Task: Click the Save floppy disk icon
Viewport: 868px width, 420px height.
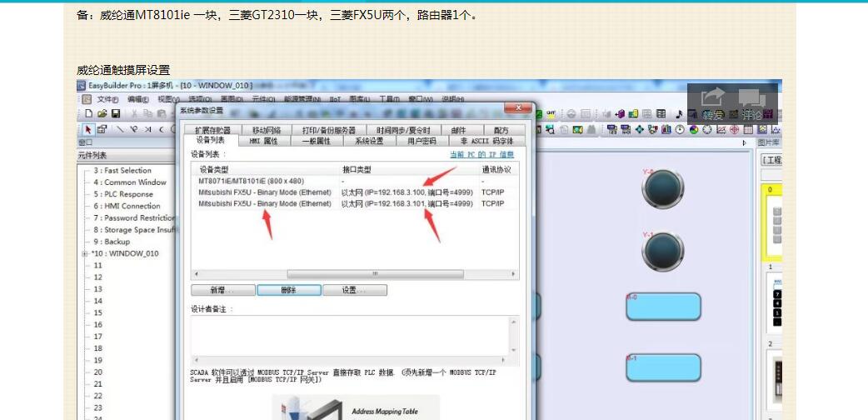Action: click(x=116, y=113)
